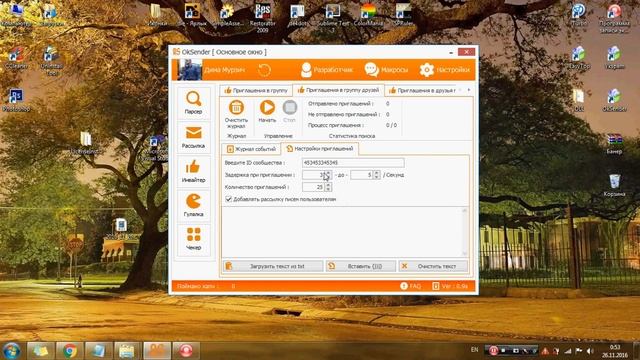The height and width of the screenshot is (360, 640).
Task: Open Google Chrome from taskbar
Action: pyautogui.click(x=70, y=351)
